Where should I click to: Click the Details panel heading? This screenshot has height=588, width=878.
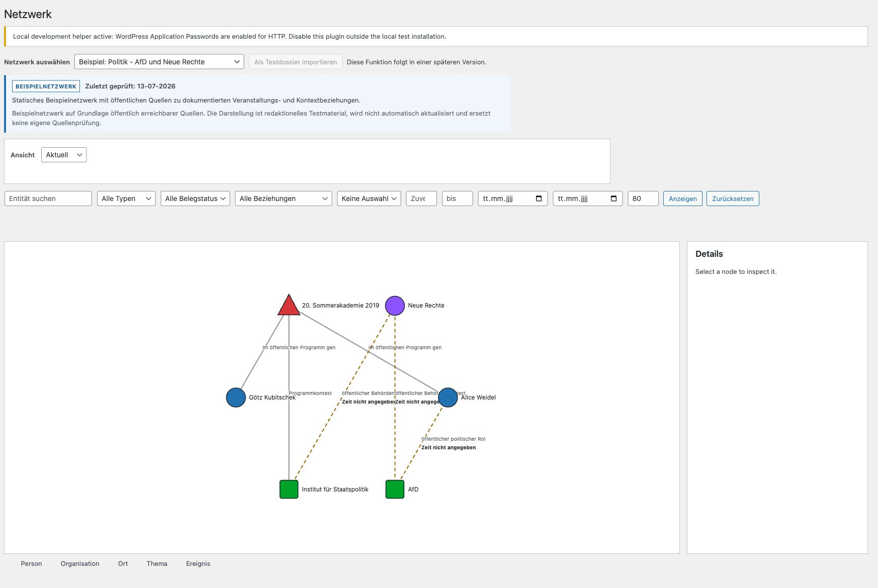709,254
